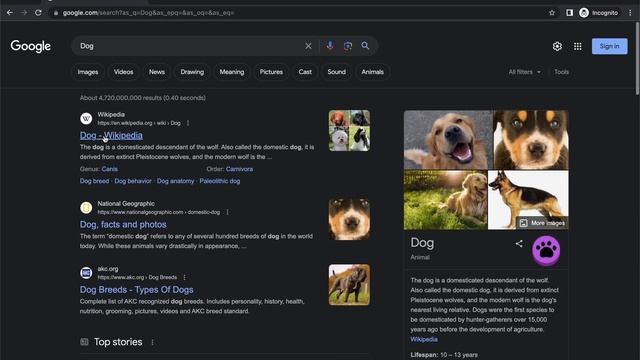Clear the search box with X

click(x=308, y=46)
